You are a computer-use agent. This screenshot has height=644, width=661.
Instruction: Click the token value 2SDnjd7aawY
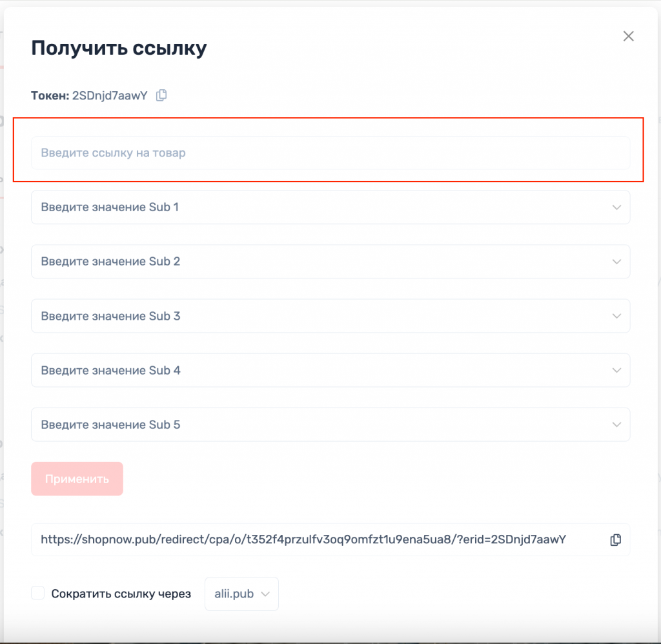pos(110,96)
